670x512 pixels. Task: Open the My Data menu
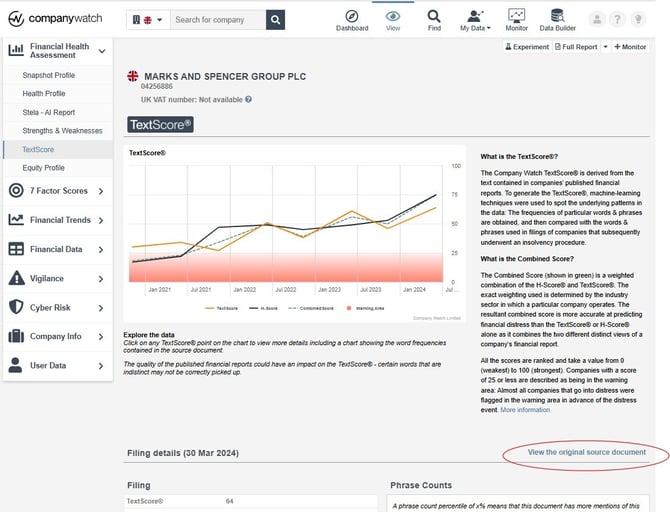(475, 21)
